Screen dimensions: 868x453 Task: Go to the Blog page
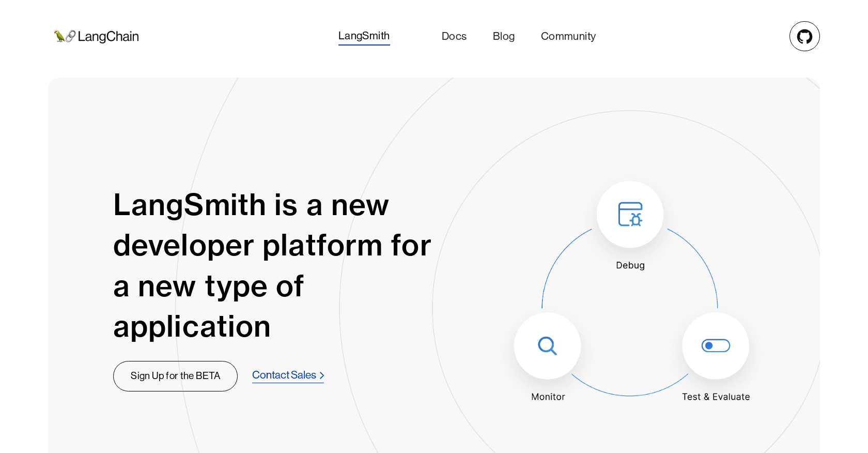tap(503, 36)
